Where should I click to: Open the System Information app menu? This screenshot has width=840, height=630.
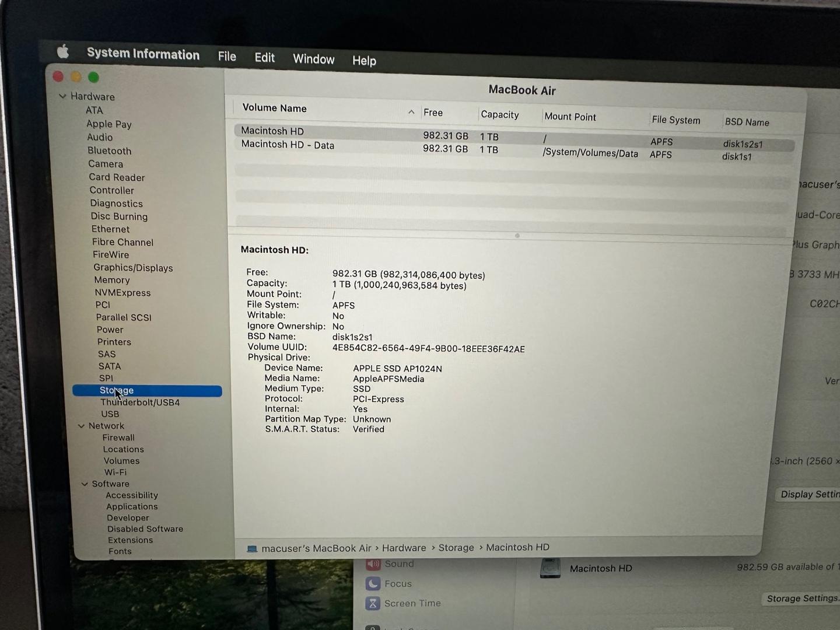tap(143, 54)
